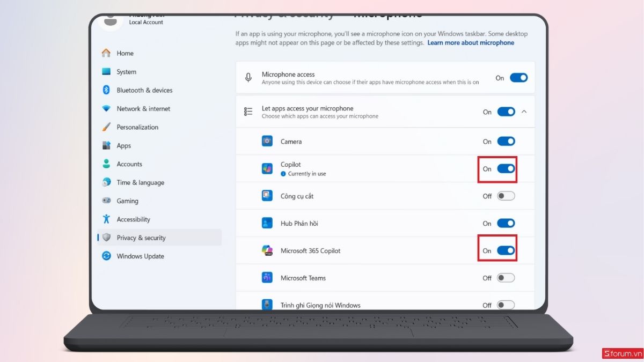The height and width of the screenshot is (362, 644).
Task: Turn off the Microphone access toggle
Action: [x=519, y=78]
